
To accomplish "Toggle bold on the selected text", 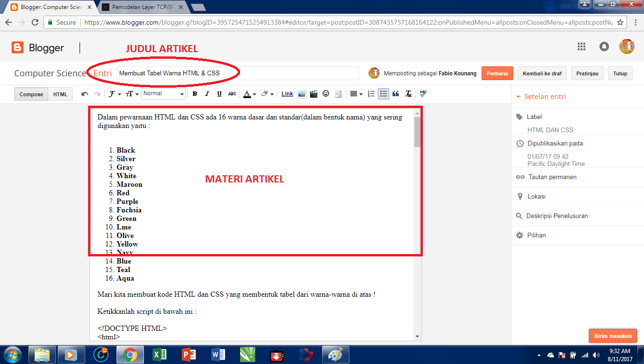I will tap(195, 93).
